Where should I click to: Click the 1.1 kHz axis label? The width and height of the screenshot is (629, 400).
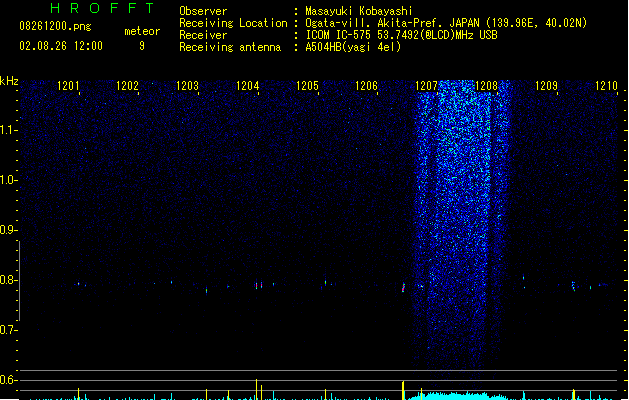tap(8, 130)
